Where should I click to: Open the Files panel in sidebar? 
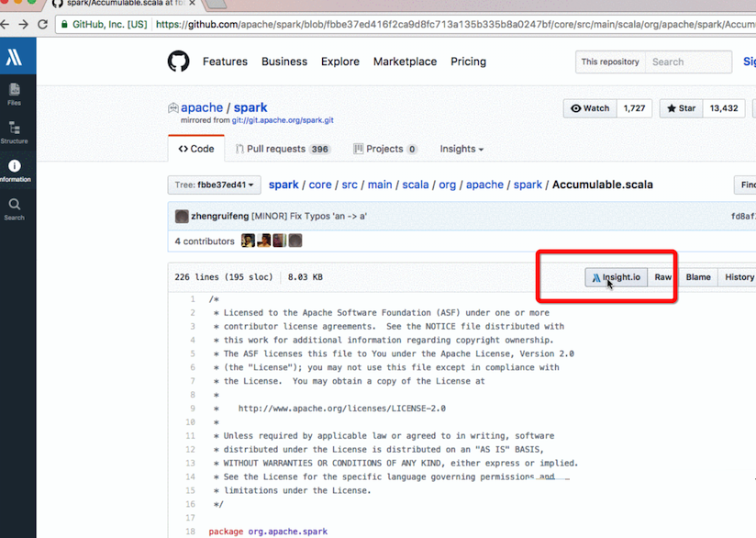pyautogui.click(x=15, y=95)
